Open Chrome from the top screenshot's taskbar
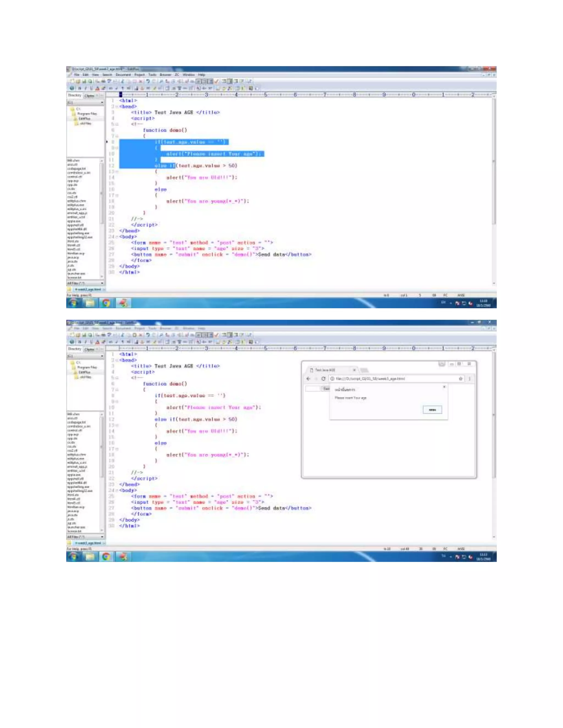 pos(106,303)
